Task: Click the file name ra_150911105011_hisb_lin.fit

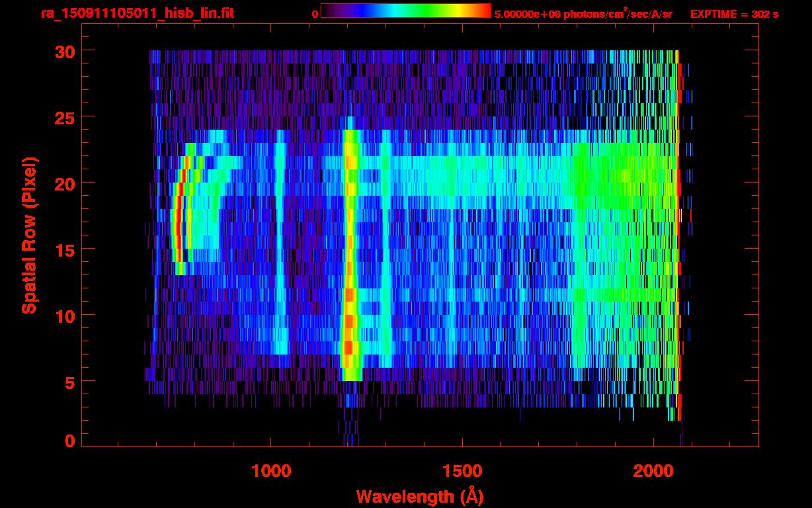Action: tap(136, 13)
